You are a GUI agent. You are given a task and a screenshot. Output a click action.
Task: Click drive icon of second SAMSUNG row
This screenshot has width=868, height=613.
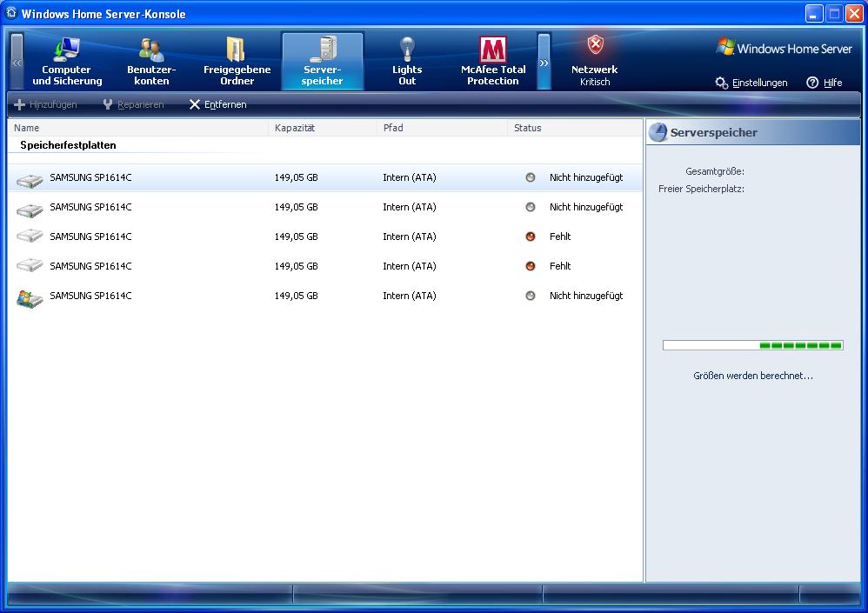pos(30,209)
